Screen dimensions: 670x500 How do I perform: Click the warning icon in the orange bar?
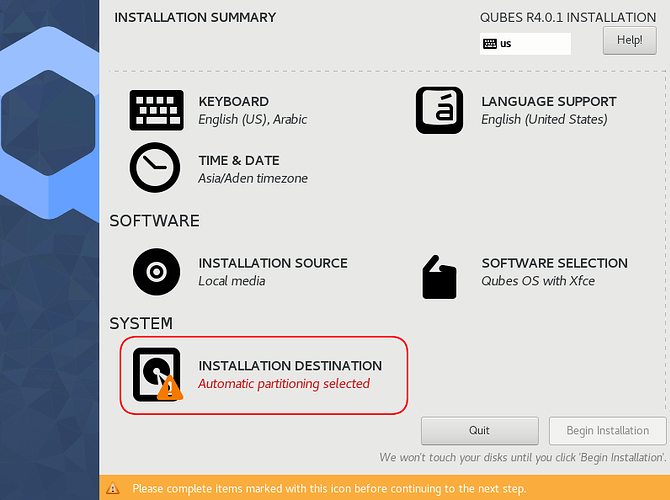(x=113, y=488)
